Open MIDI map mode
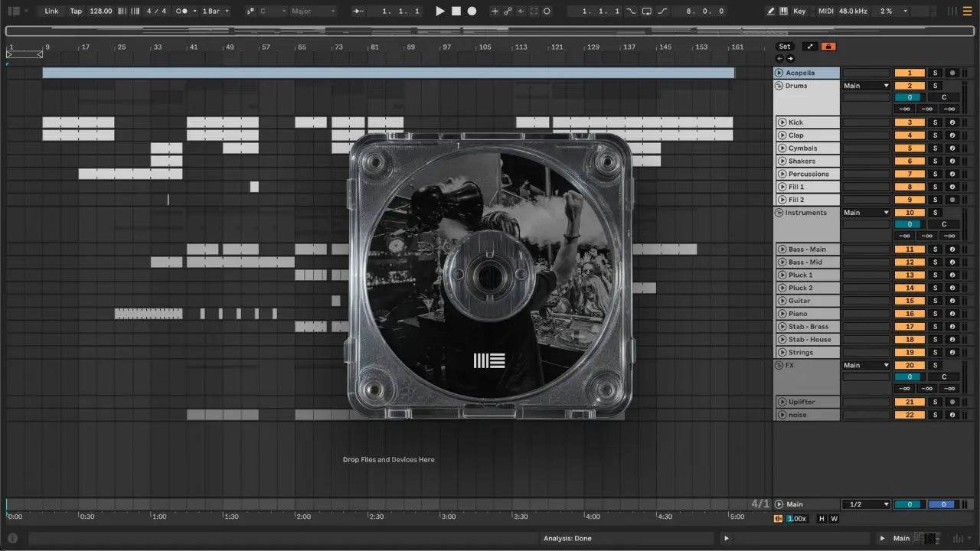Image resolution: width=980 pixels, height=551 pixels. click(825, 11)
